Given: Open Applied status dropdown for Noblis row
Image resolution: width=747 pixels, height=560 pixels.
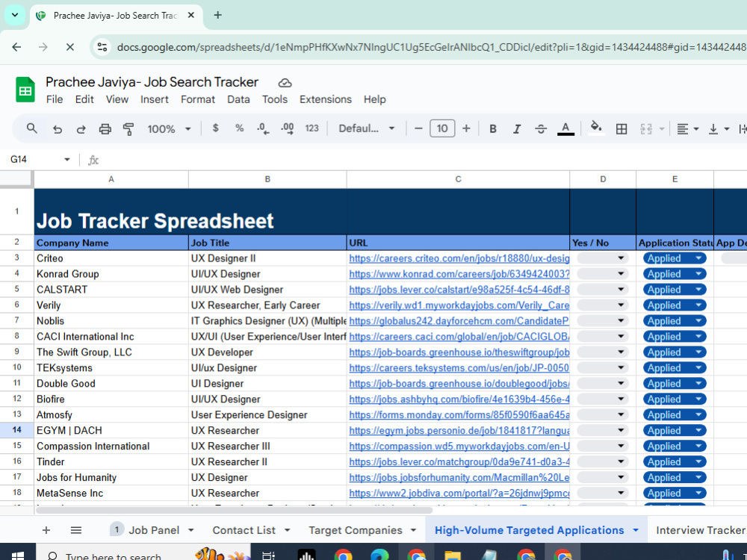Looking at the screenshot, I should click(675, 321).
